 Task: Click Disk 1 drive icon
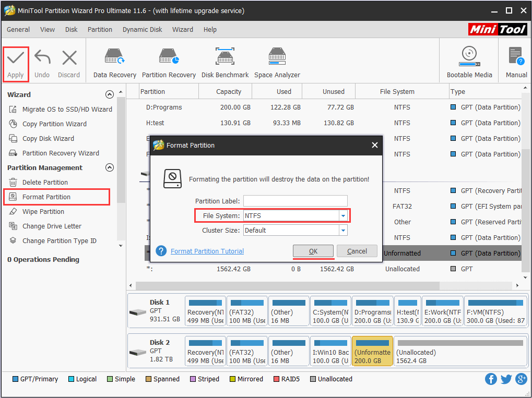(137, 312)
